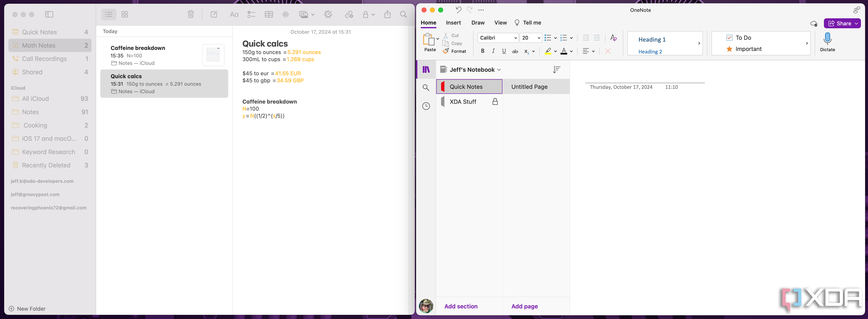Switch to the Draw ribbon tab
This screenshot has width=868, height=319.
(x=478, y=23)
